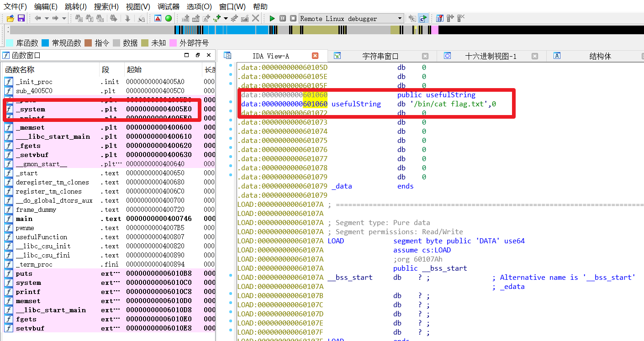Screen dimensions: 644x341
Task: Open the 编辑(E) menu
Action: (46, 6)
